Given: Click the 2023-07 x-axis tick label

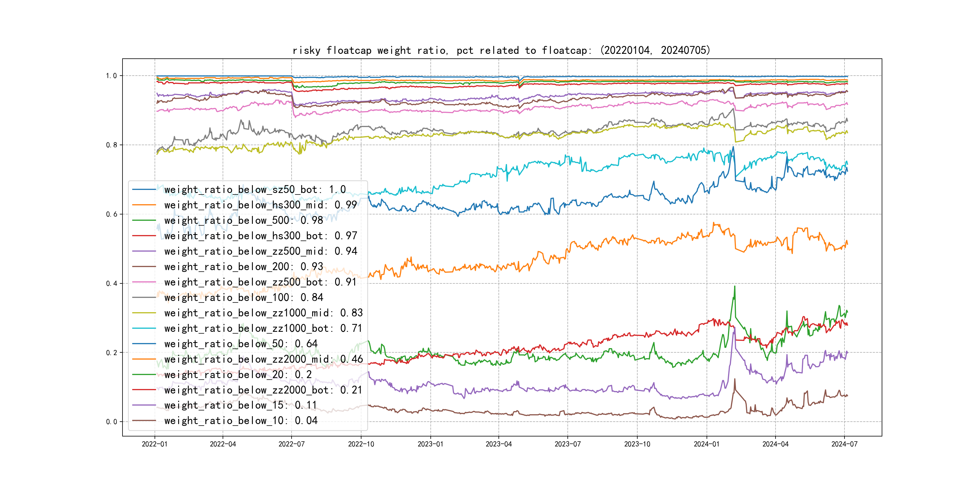Looking at the screenshot, I should 567,444.
